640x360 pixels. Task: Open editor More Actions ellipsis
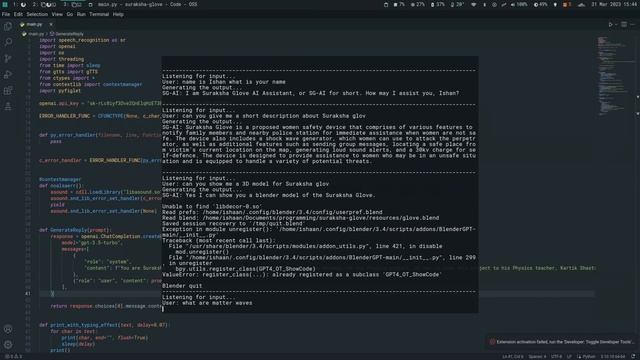(632, 24)
